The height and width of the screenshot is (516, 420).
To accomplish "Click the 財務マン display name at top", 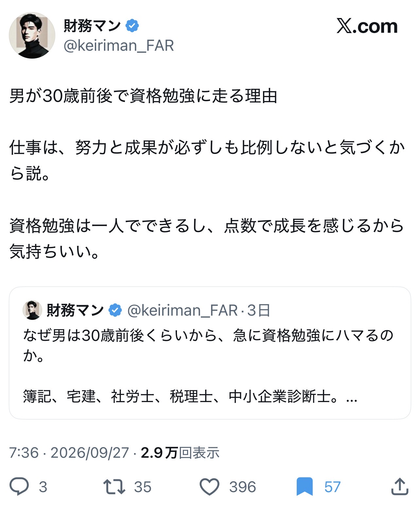I will [92, 26].
